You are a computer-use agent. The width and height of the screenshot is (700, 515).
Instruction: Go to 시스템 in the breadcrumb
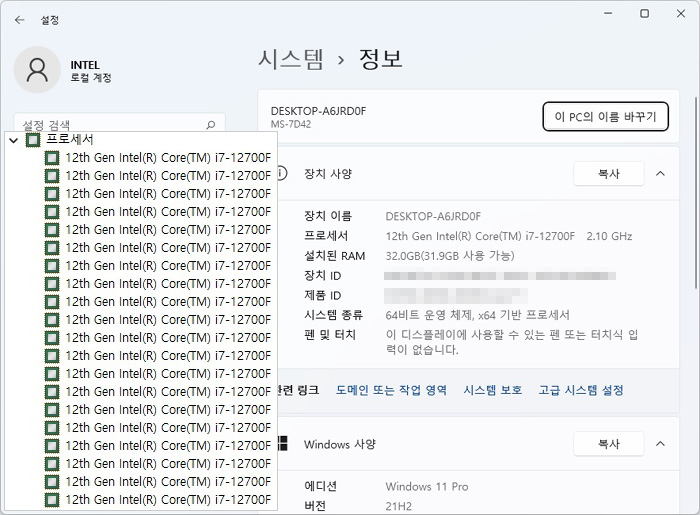(x=291, y=59)
